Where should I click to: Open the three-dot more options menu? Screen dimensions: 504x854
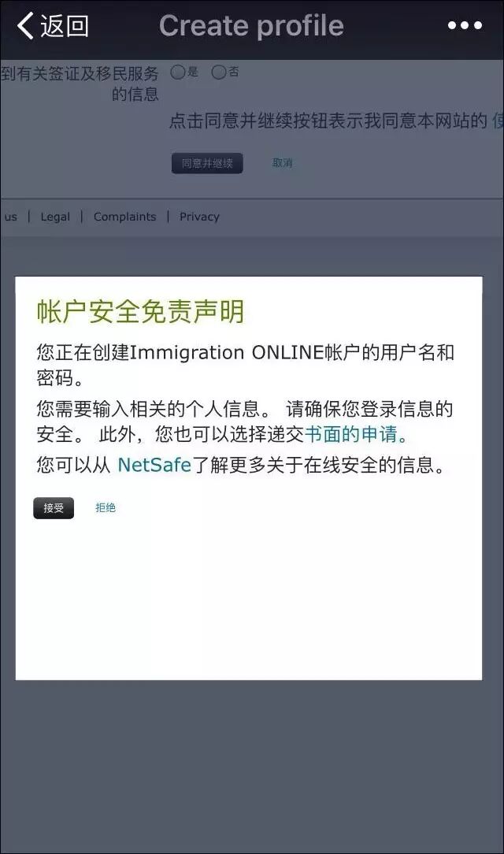tap(465, 25)
